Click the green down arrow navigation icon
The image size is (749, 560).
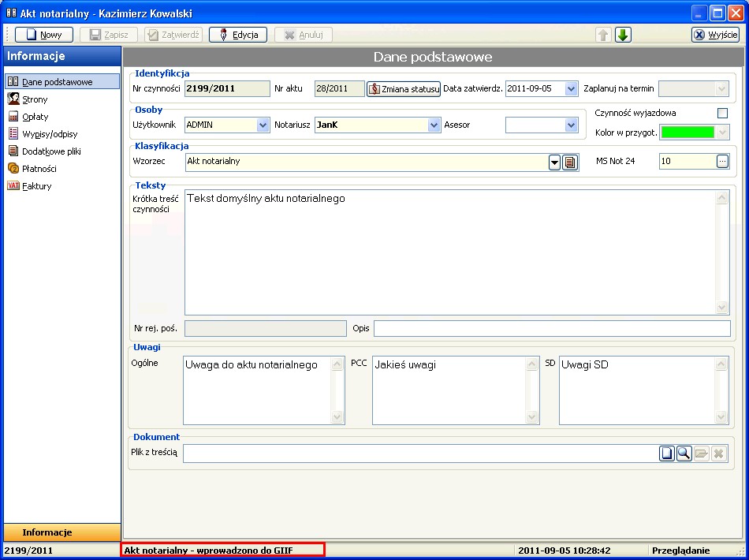pos(623,35)
